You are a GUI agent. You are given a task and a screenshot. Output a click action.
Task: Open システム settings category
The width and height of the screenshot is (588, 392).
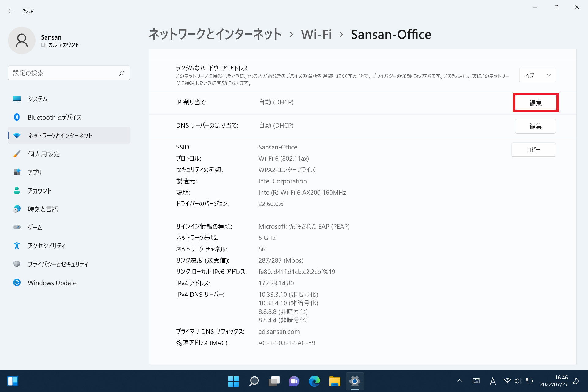click(x=69, y=99)
